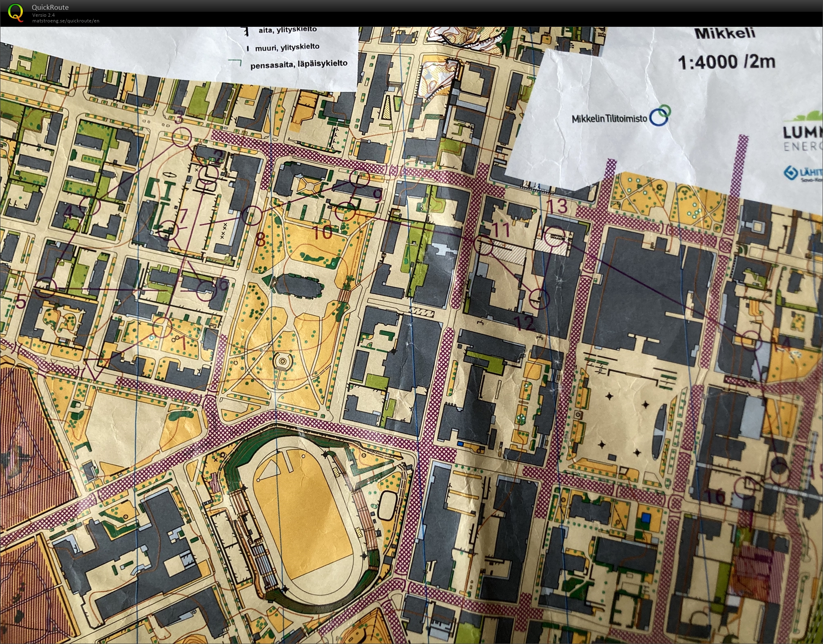
Task: Click control circle number 14
Action: [x=751, y=341]
